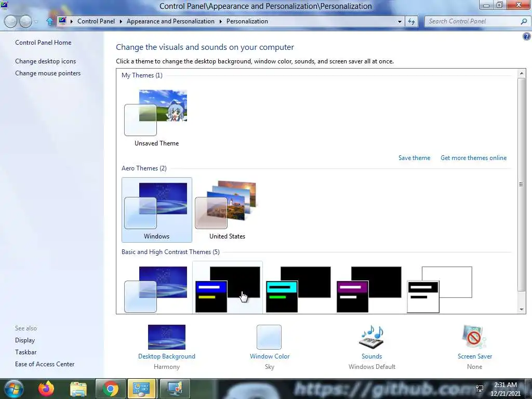Launch Google Chrome from the taskbar
The height and width of the screenshot is (399, 532).
[x=111, y=389]
